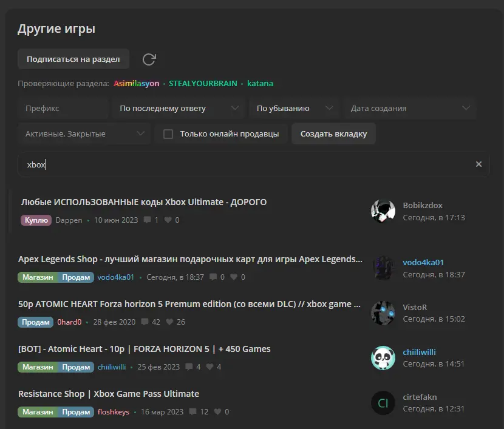Open Apex Legends Shop thread
Screen dimensions: 504x429
click(x=190, y=259)
